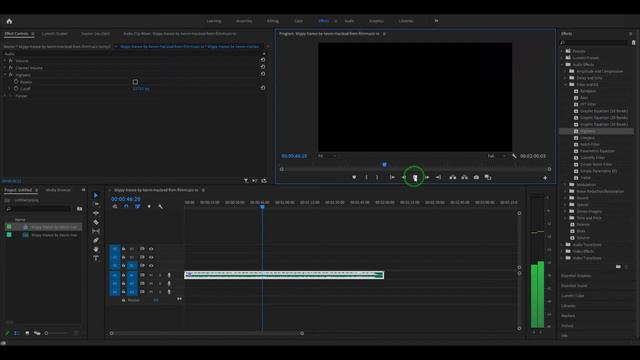Open the History panel

(567, 326)
